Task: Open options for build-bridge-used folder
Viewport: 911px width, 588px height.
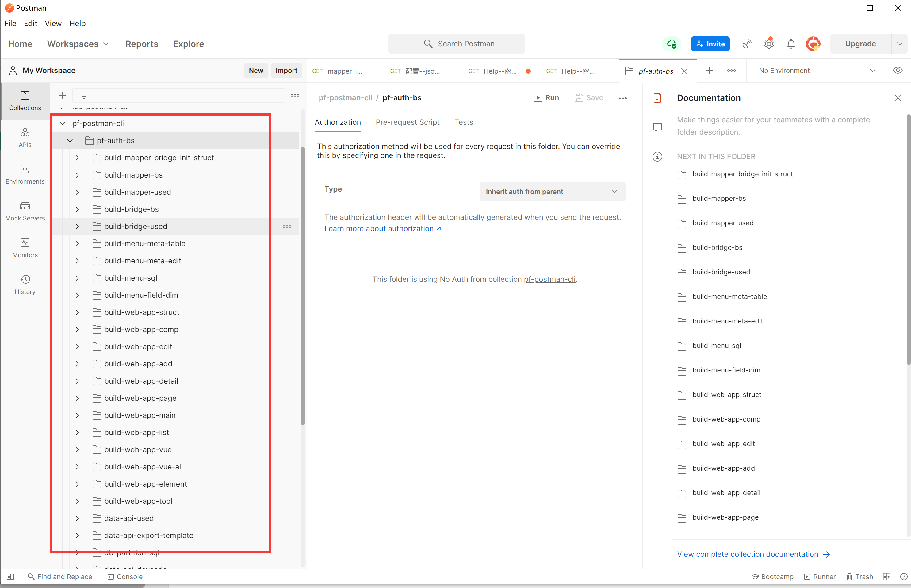Action: pos(287,227)
